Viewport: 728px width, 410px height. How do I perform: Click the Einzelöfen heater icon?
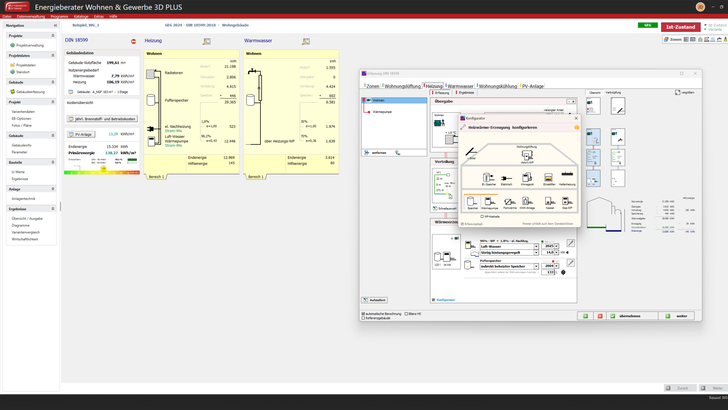[x=548, y=175]
